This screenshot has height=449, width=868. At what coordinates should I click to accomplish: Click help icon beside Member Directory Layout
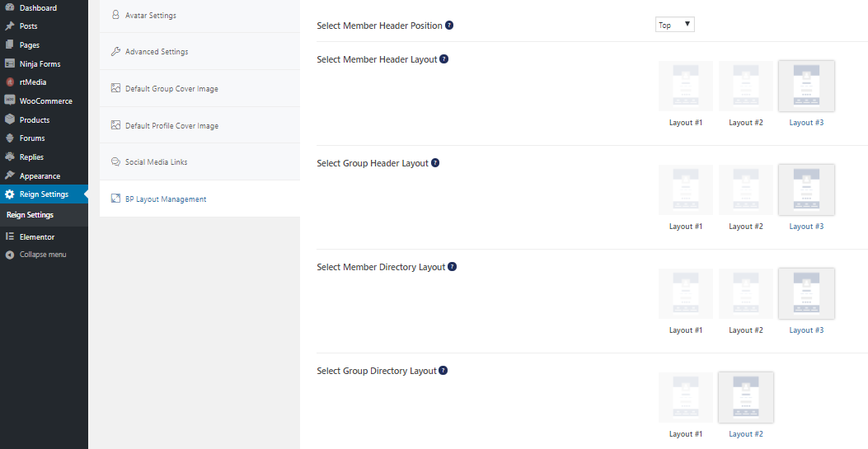pyautogui.click(x=453, y=267)
